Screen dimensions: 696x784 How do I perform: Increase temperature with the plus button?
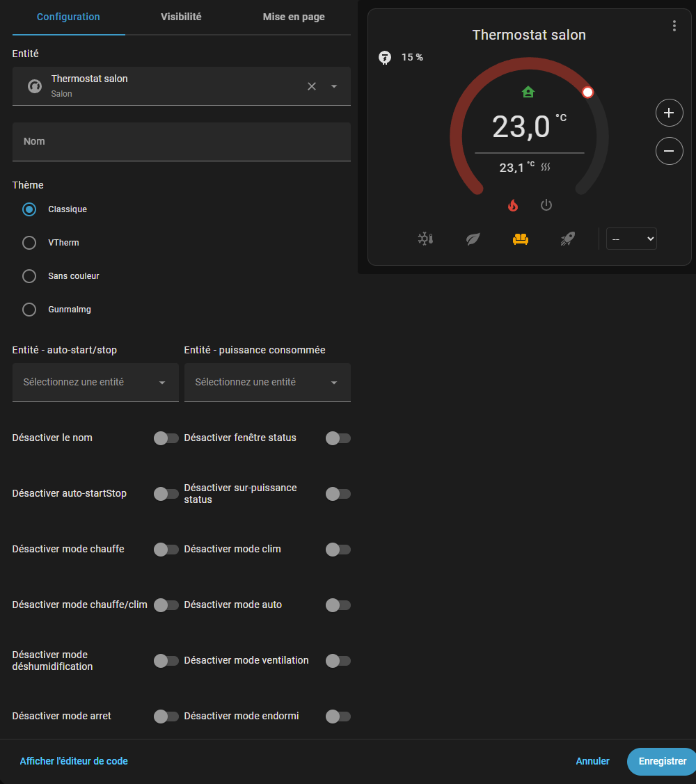point(669,113)
